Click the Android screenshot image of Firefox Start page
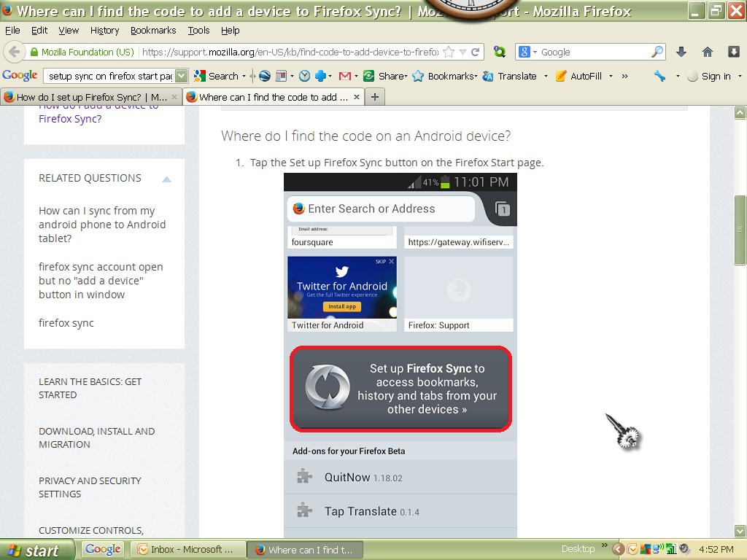Screen dimensions: 747x560 click(400, 355)
